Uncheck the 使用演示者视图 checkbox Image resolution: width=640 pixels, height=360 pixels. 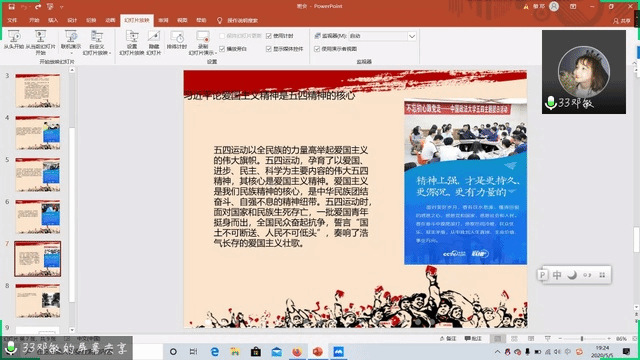[x=317, y=49]
